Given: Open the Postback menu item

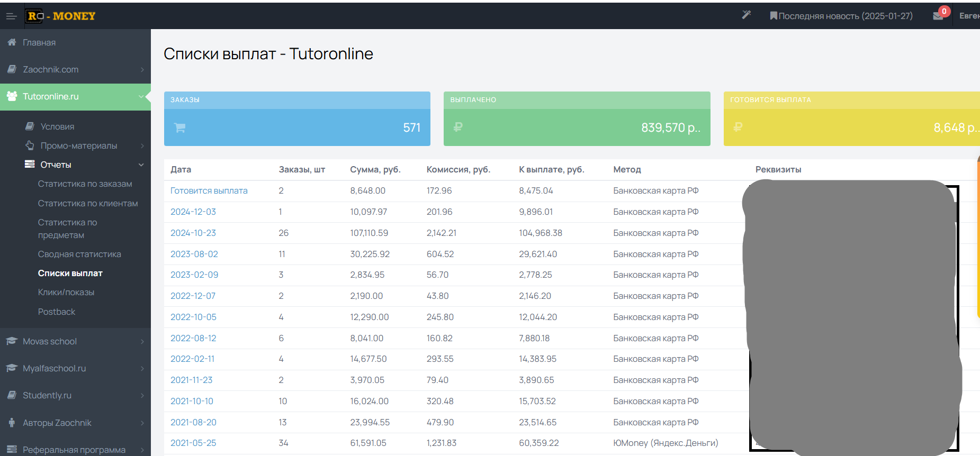Looking at the screenshot, I should [57, 312].
